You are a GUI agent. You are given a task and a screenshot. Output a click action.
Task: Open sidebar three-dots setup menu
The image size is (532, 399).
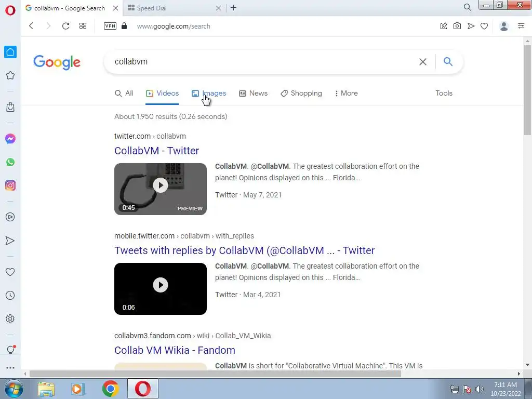10,368
